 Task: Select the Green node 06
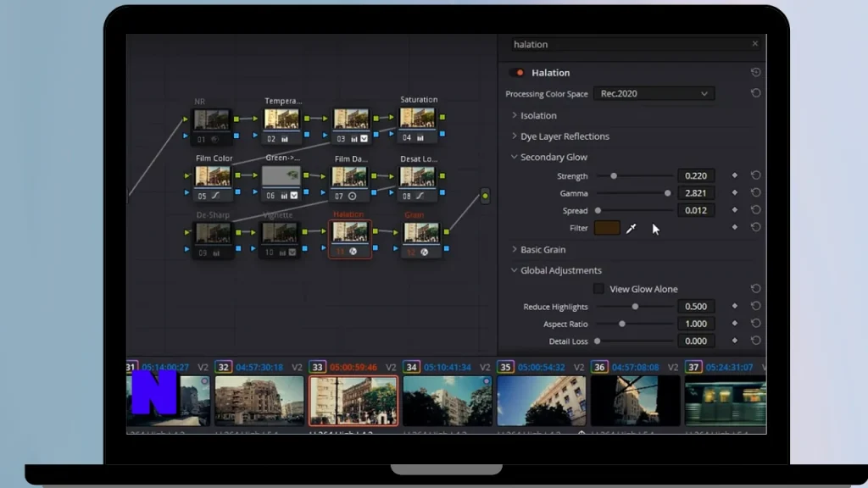281,184
